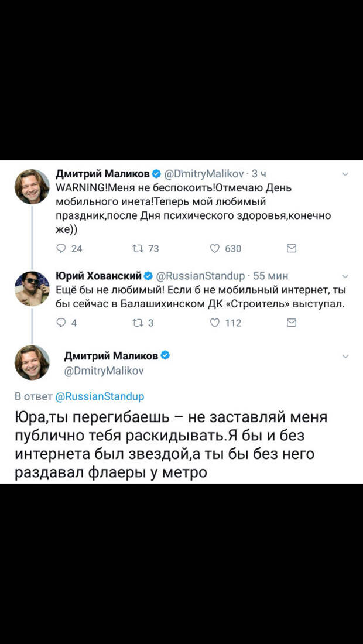Like Khovansky's tweet with 112 likes
The image size is (363, 644).
215,323
